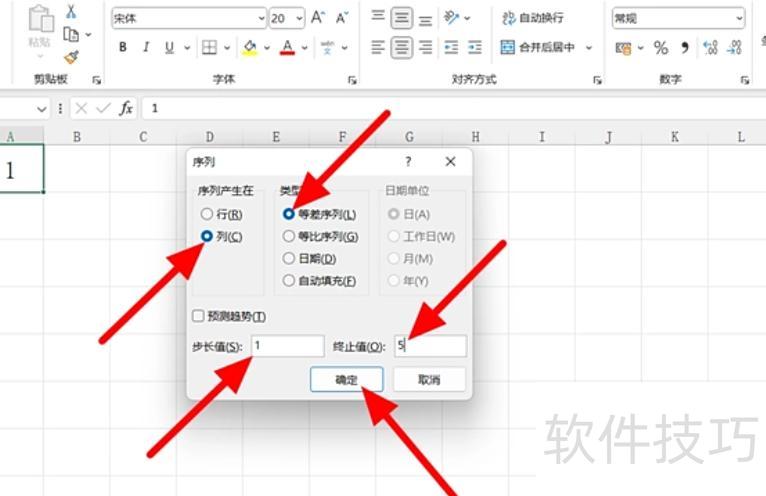This screenshot has height=496, width=766.
Task: Click the phonetic guide icon
Action: [327, 47]
